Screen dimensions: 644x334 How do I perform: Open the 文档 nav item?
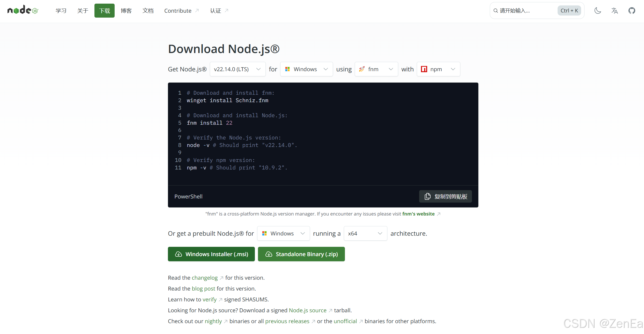click(148, 11)
